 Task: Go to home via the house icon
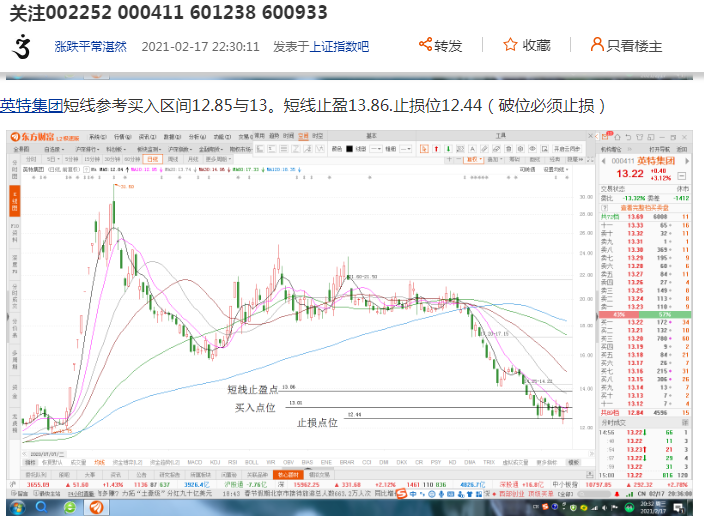click(618, 137)
